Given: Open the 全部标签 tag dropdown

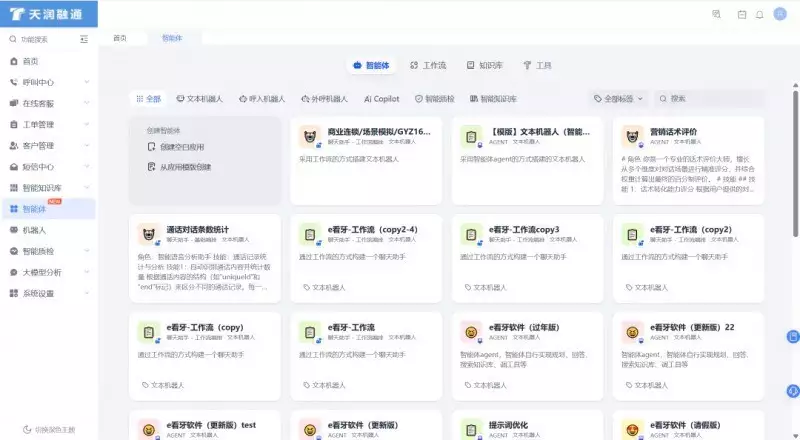Looking at the screenshot, I should (619, 99).
